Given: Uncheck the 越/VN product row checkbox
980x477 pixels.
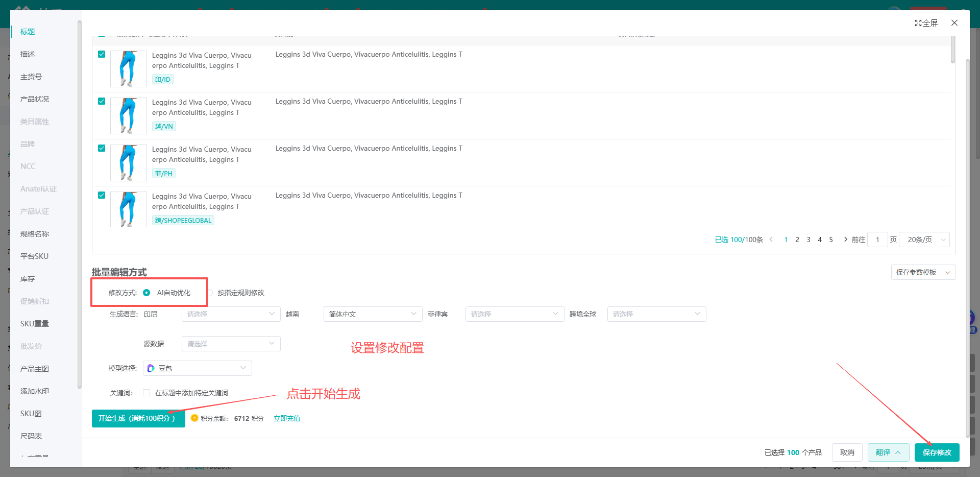Looking at the screenshot, I should coord(102,101).
